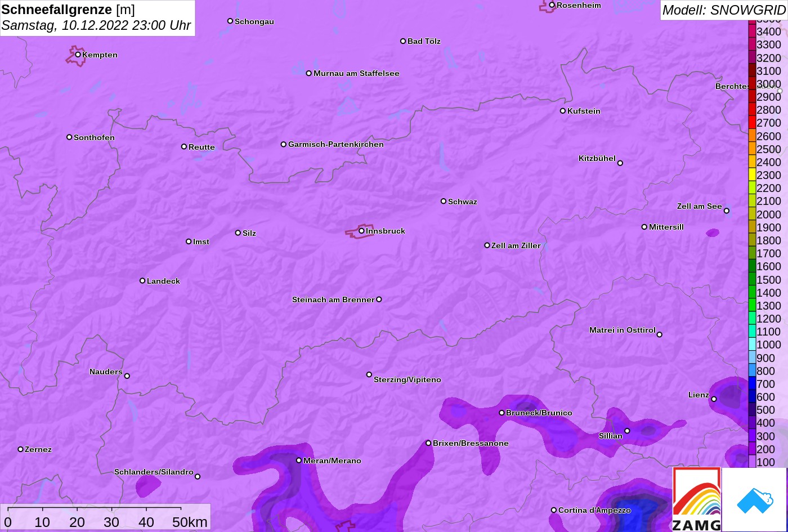The width and height of the screenshot is (788, 532).
Task: Select the Kempten city marker
Action: click(78, 55)
